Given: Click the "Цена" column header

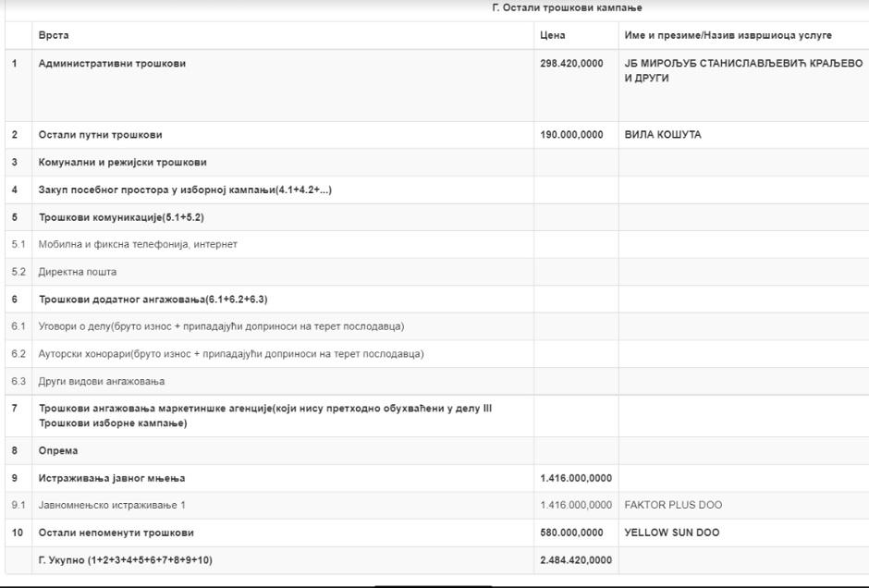Looking at the screenshot, I should tap(552, 35).
